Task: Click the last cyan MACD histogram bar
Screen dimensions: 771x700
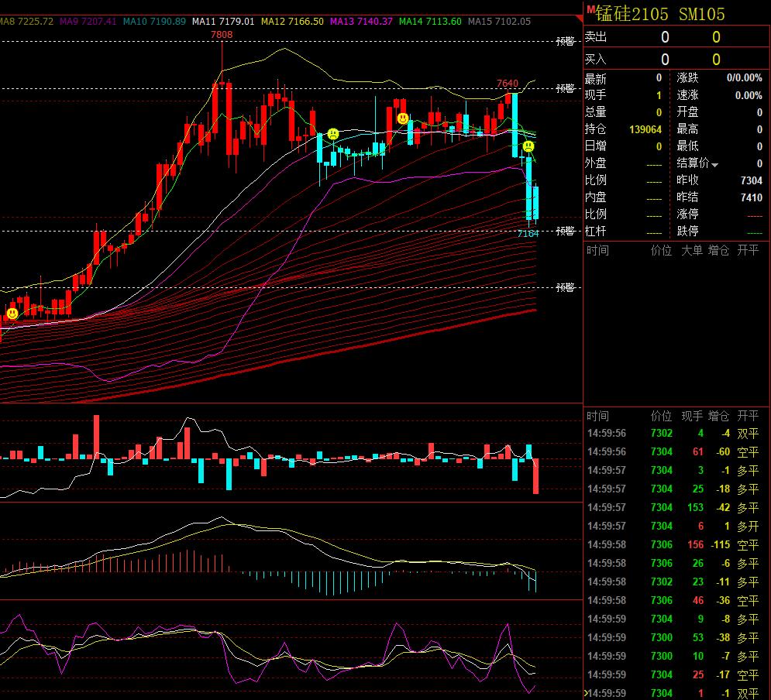Action: [535, 581]
